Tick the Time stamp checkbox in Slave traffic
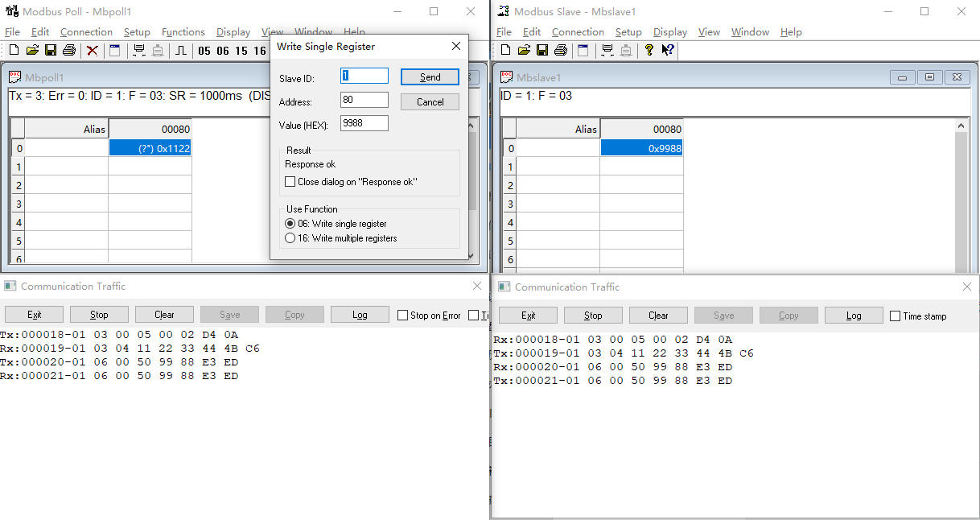 pyautogui.click(x=895, y=316)
